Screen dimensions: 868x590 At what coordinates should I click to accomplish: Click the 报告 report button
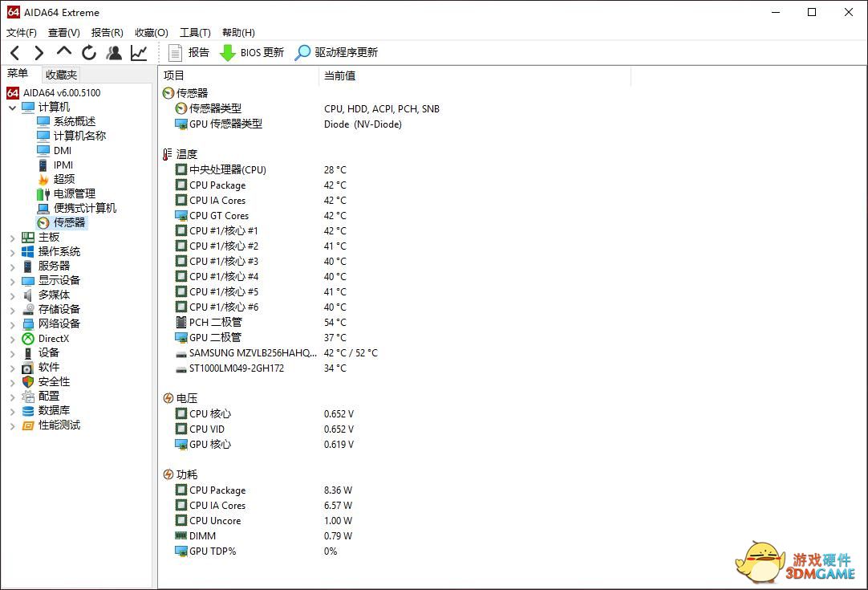189,53
